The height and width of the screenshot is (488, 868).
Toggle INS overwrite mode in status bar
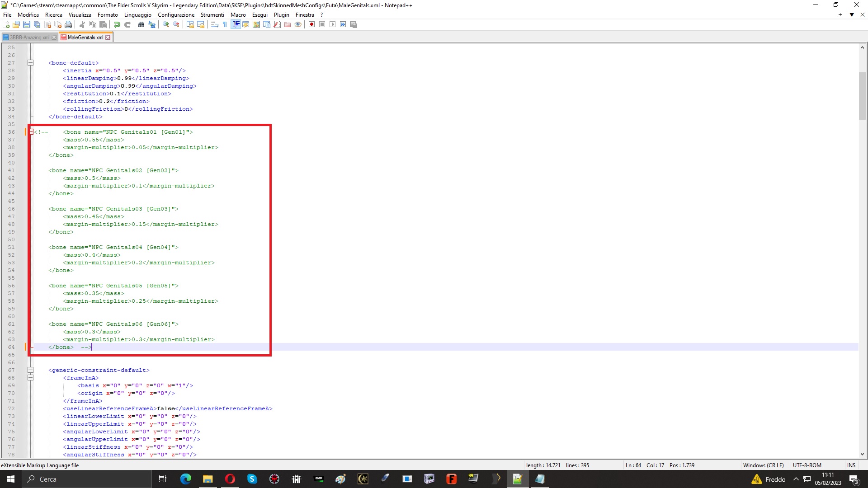pos(851,465)
